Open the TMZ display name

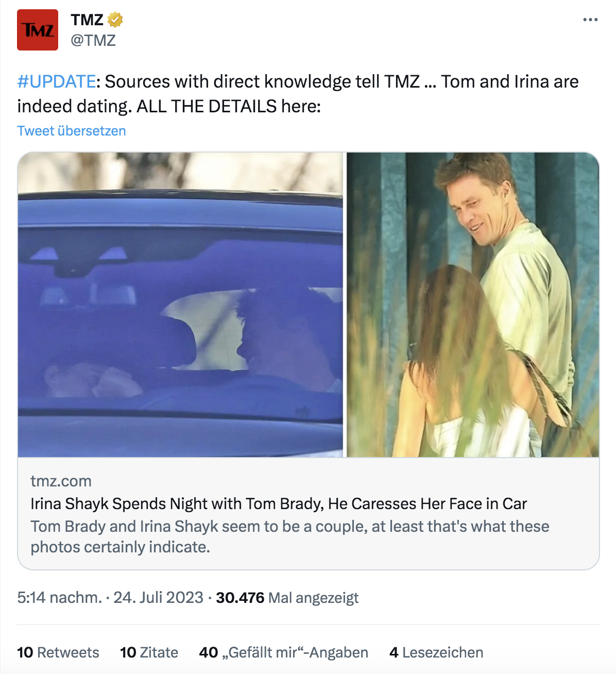(x=87, y=20)
